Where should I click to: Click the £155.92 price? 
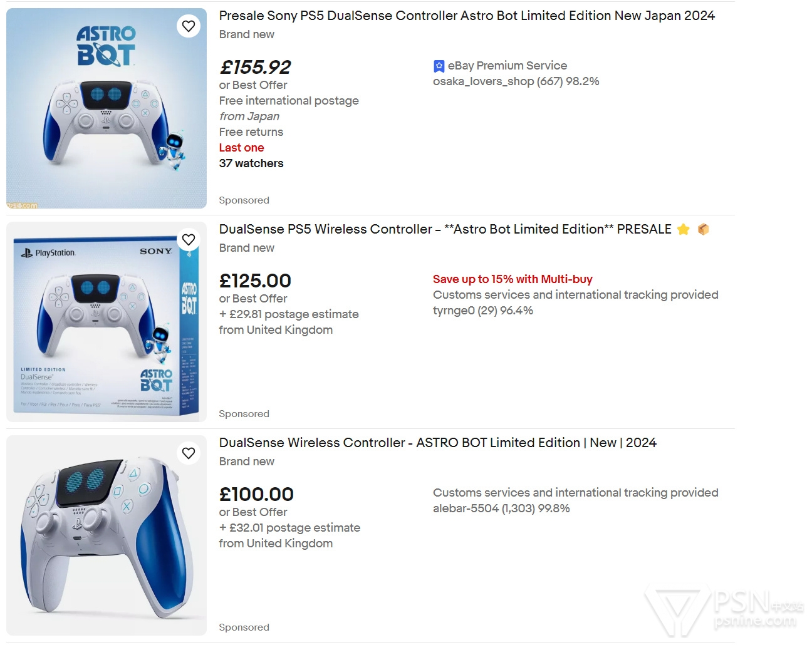(255, 67)
